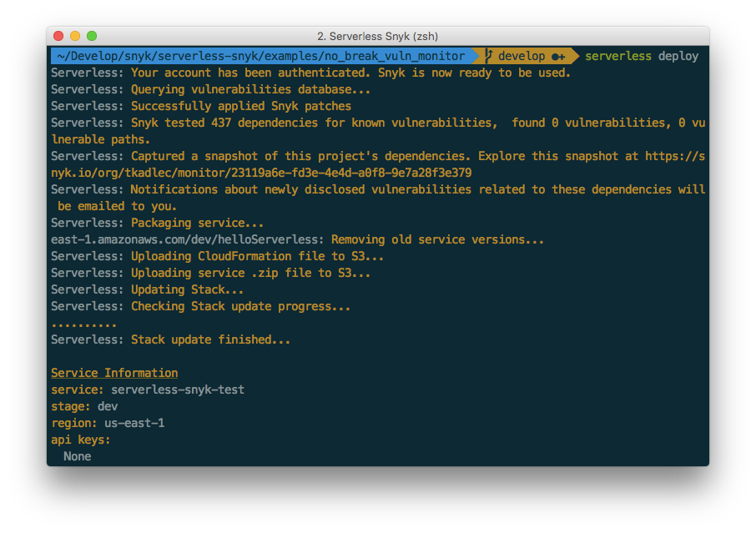Click 'Packaging service...' line
756x533 pixels.
157,223
